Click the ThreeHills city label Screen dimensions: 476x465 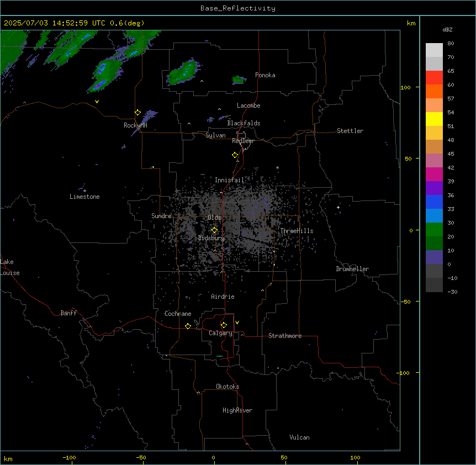pyautogui.click(x=297, y=231)
